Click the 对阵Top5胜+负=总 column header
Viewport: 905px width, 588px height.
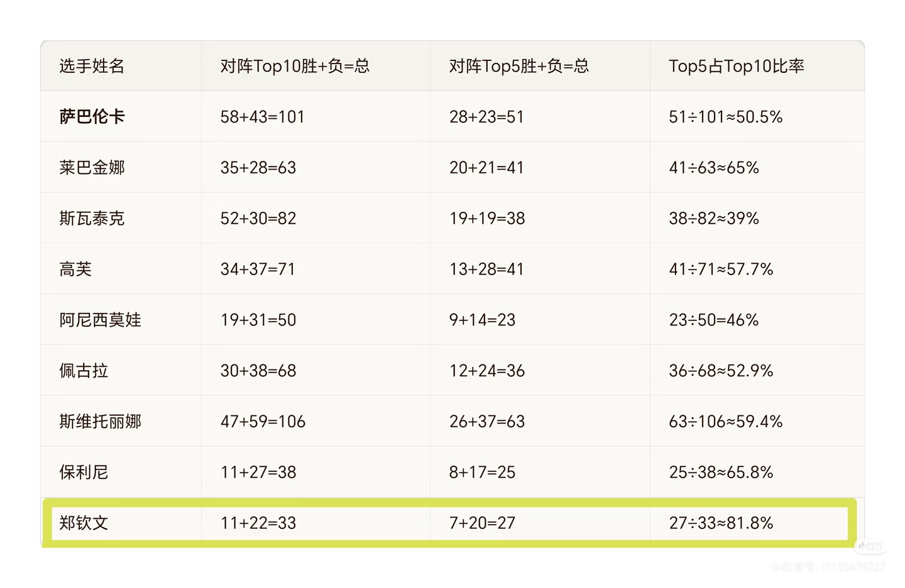(x=518, y=66)
